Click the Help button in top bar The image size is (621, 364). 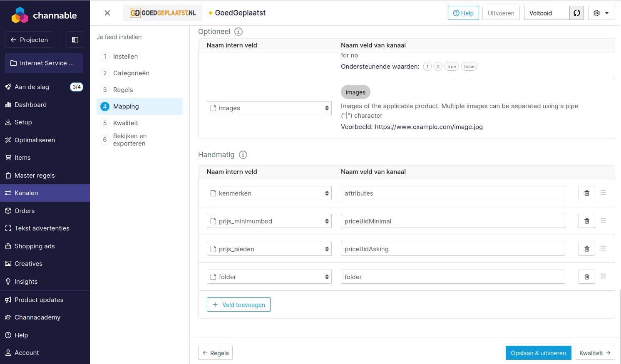click(463, 13)
